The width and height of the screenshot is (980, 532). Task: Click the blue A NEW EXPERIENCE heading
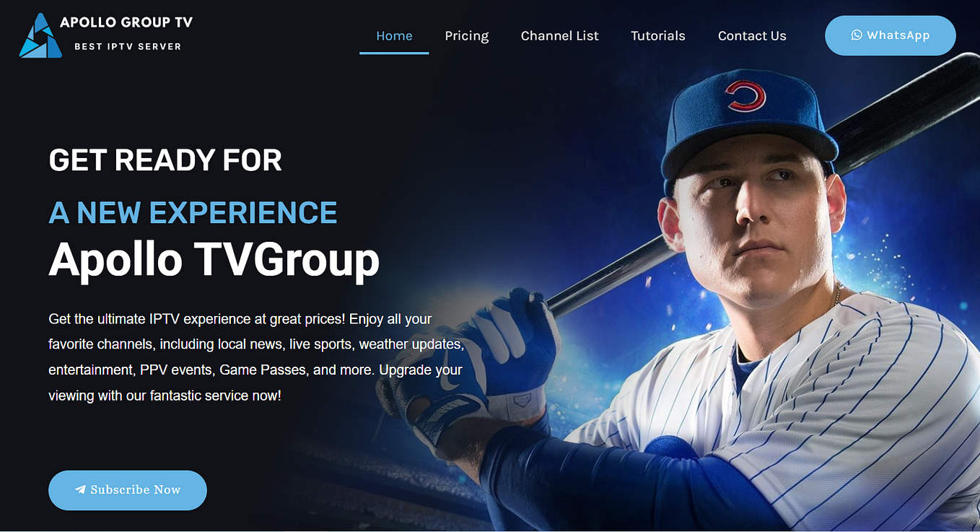point(193,213)
